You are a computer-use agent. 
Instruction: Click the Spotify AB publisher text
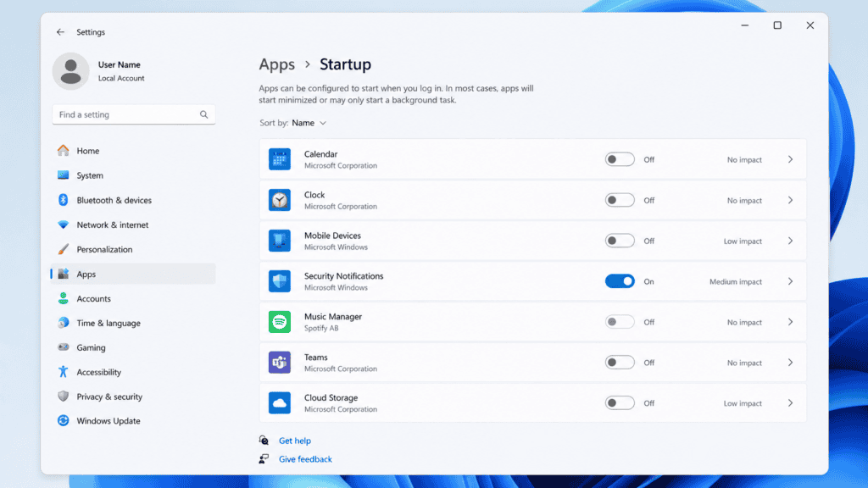tap(321, 328)
